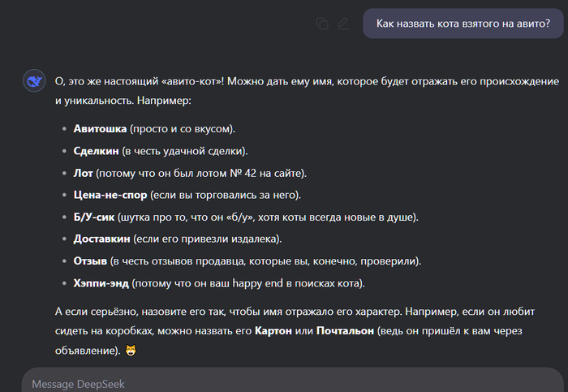Click the bold word Лот in the list
Screen dimensions: 568x392
[x=83, y=173]
